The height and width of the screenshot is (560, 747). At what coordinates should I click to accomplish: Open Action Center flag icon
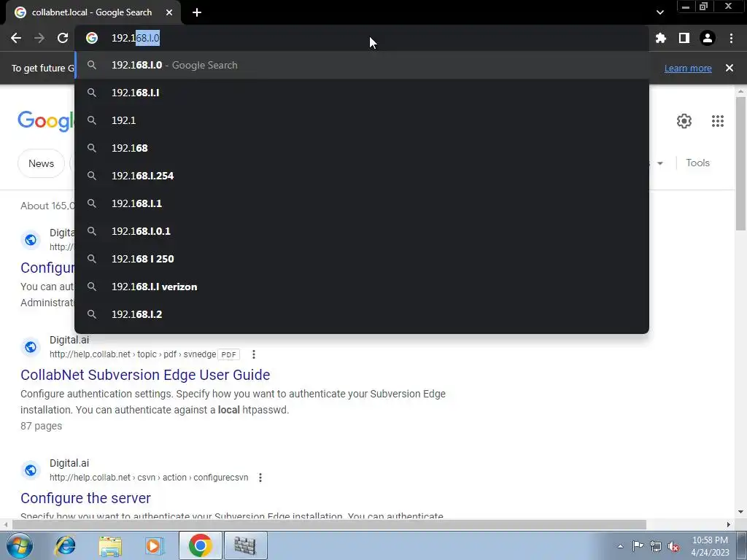tap(638, 546)
